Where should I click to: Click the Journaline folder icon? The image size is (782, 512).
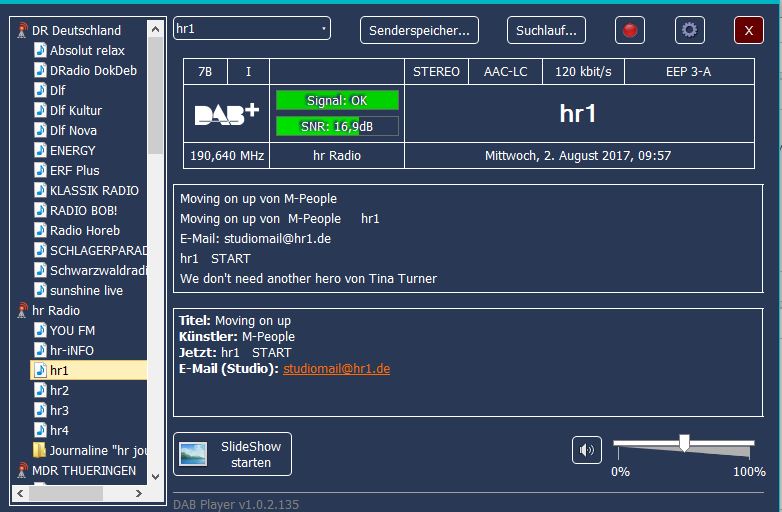point(40,450)
